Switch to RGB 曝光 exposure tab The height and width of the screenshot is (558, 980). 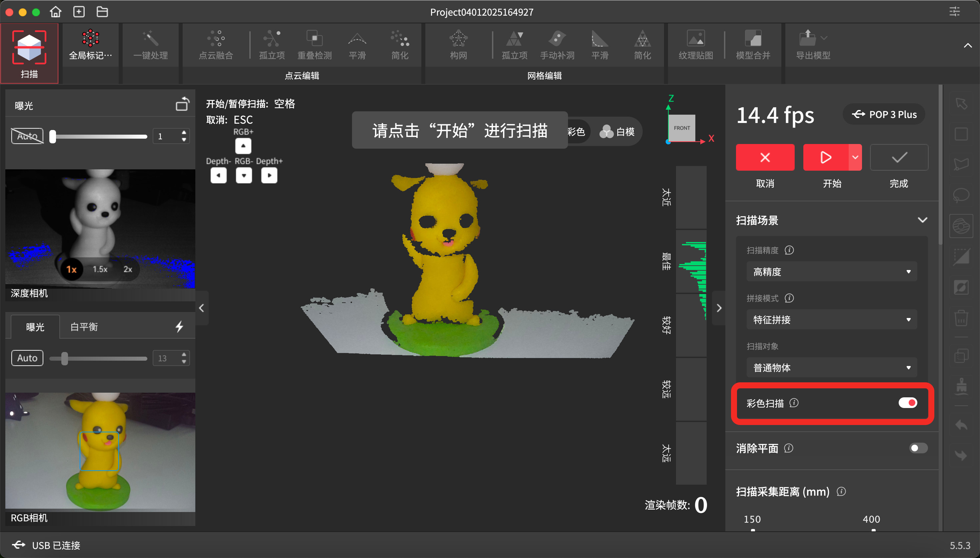click(x=35, y=327)
